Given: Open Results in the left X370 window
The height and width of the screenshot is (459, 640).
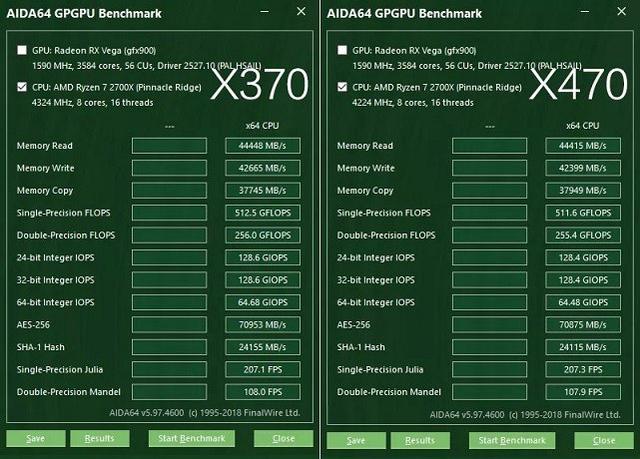Looking at the screenshot, I should (99, 439).
